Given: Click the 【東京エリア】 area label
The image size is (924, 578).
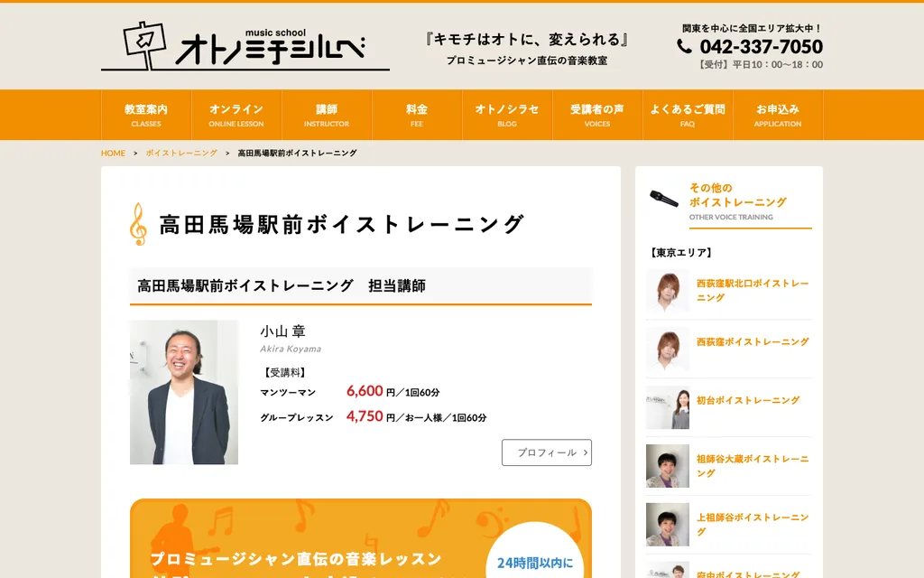Looking at the screenshot, I should [680, 253].
